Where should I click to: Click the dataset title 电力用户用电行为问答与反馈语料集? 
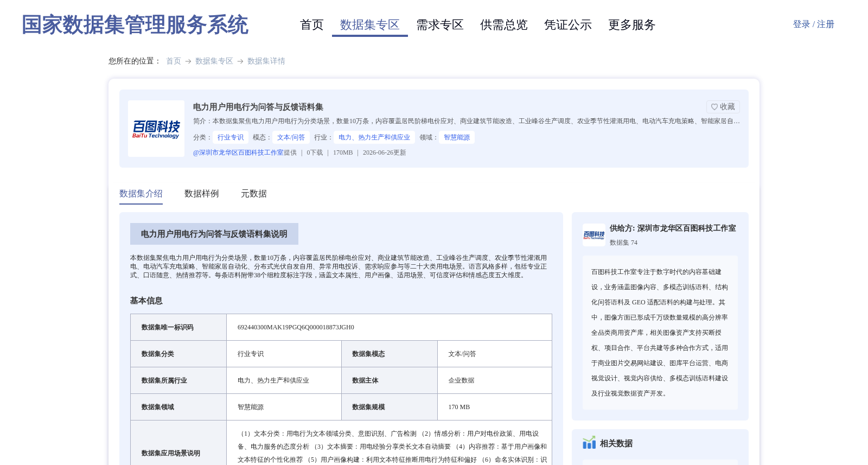(258, 107)
